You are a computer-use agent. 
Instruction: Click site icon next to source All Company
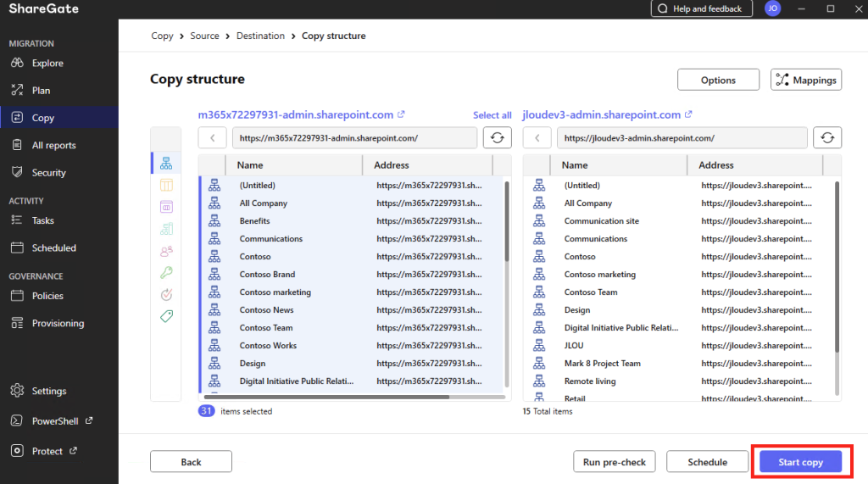pyautogui.click(x=214, y=203)
